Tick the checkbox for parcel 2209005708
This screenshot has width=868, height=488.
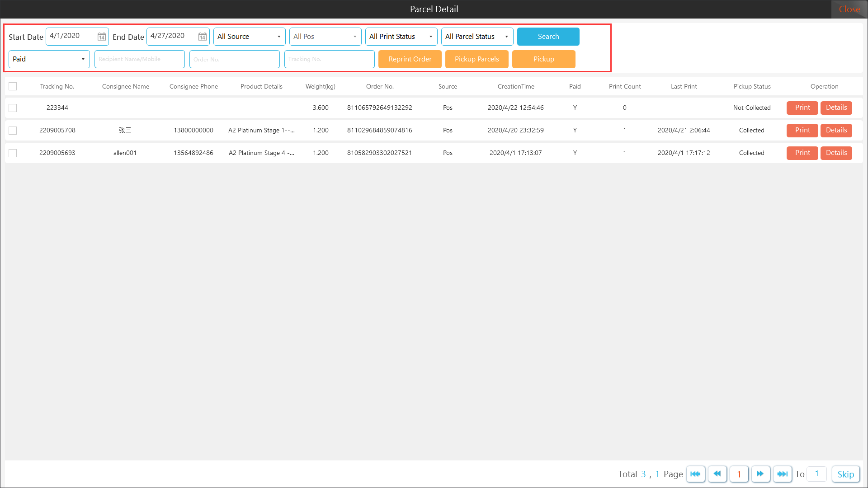point(13,131)
